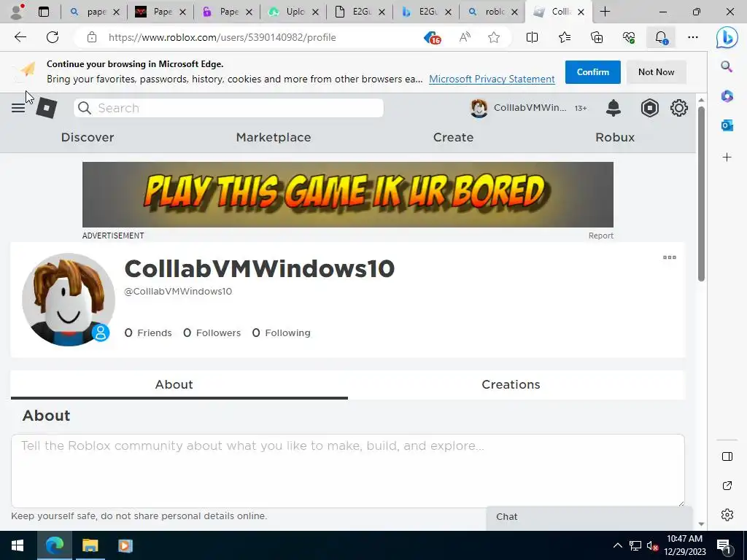
Task: Open the Roblox hamburger navigation menu
Action: pos(18,108)
